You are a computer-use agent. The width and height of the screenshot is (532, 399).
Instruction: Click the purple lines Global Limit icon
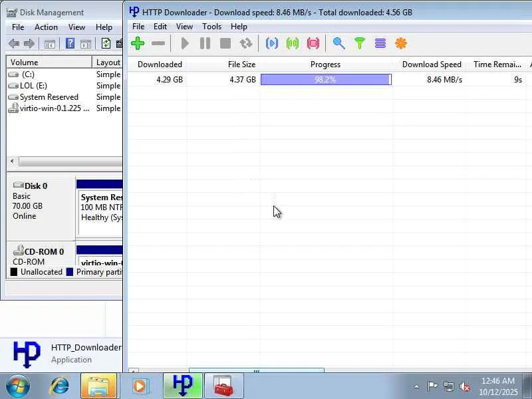coord(380,43)
